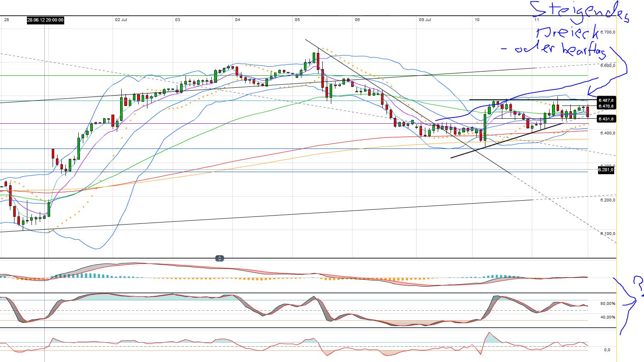Click the 6.281,0 price marker label

click(x=606, y=170)
